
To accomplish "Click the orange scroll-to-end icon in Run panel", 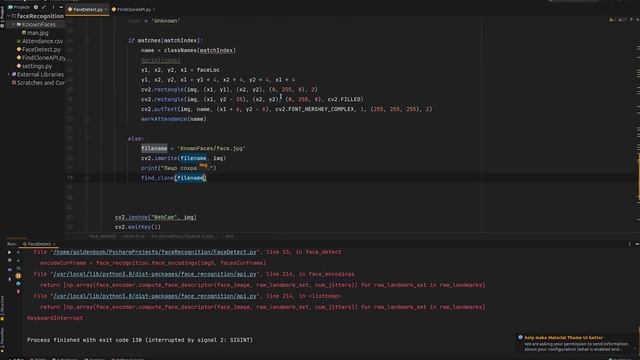I will 18,276.
